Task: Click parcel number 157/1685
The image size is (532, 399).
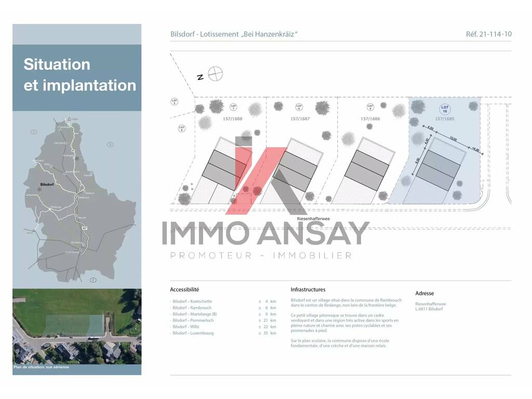Action: click(445, 119)
